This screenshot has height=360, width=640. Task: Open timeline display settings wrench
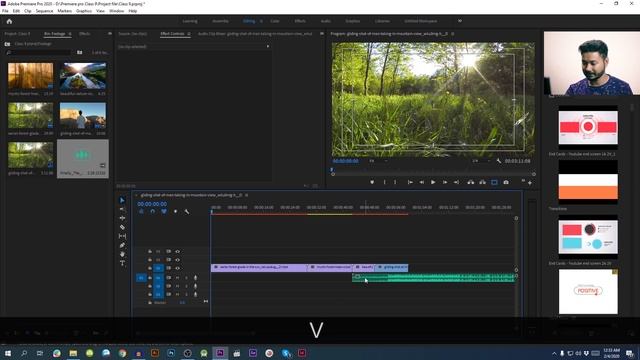(187, 211)
